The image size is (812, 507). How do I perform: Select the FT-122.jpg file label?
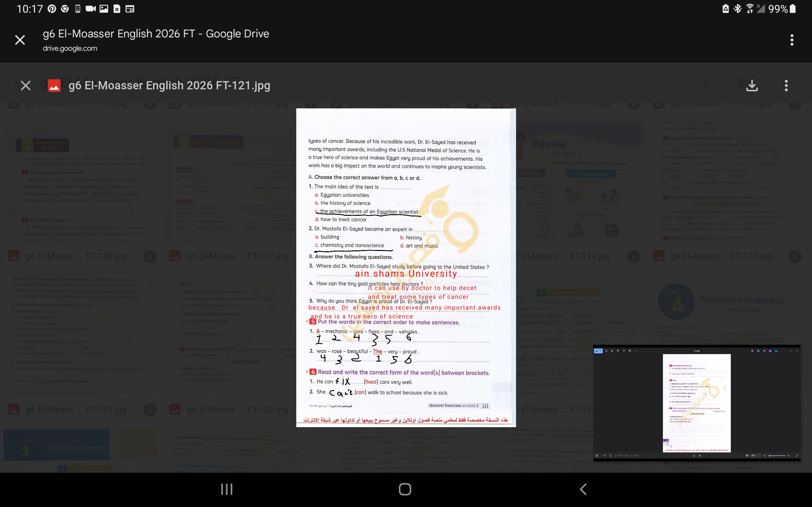(x=237, y=409)
